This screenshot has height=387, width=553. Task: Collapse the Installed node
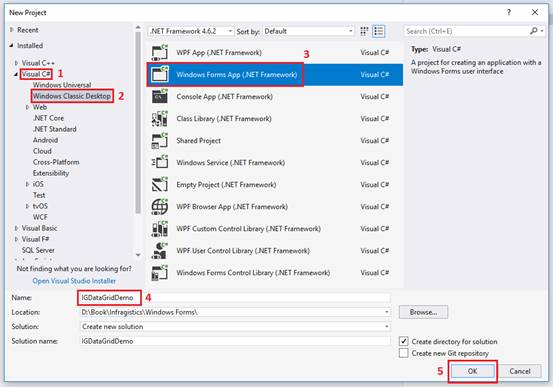[12, 46]
